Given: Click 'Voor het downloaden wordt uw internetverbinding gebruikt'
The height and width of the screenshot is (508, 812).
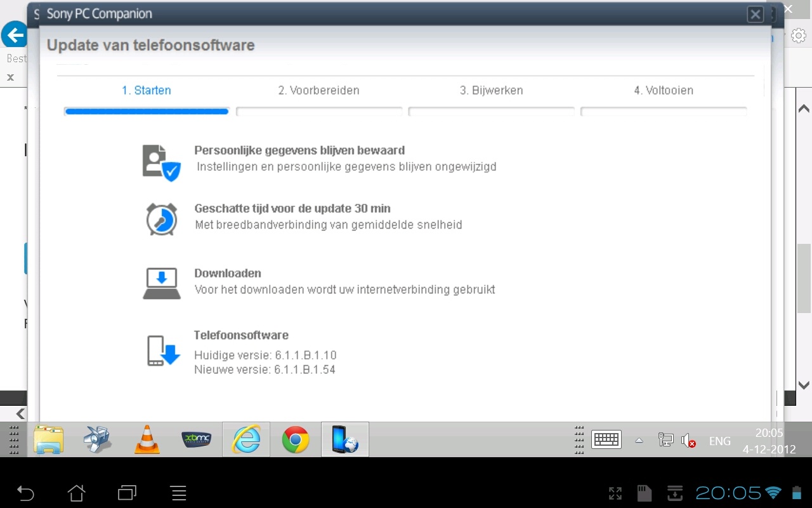Looking at the screenshot, I should point(344,290).
